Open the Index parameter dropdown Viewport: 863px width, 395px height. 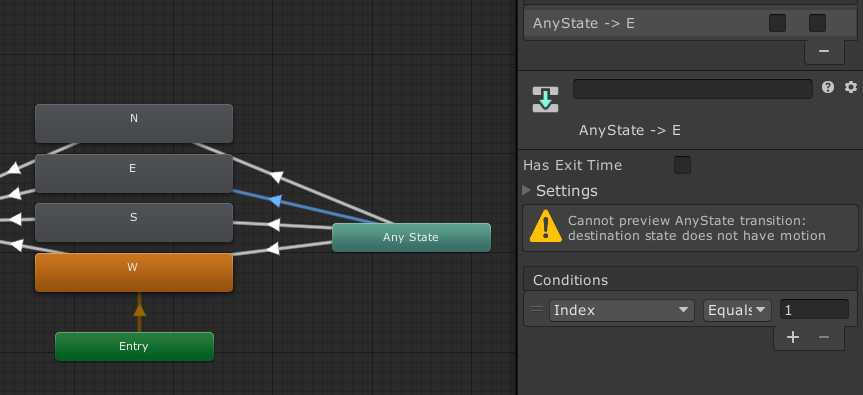[621, 310]
